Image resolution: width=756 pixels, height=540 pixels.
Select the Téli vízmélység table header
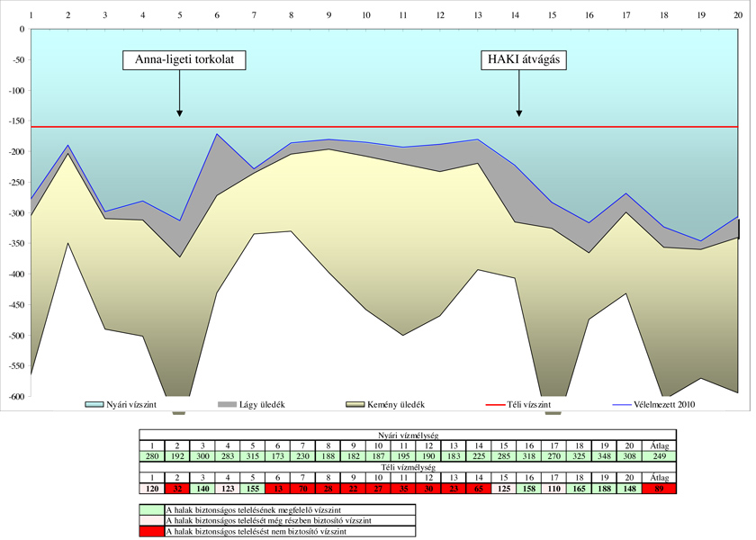pyautogui.click(x=408, y=467)
